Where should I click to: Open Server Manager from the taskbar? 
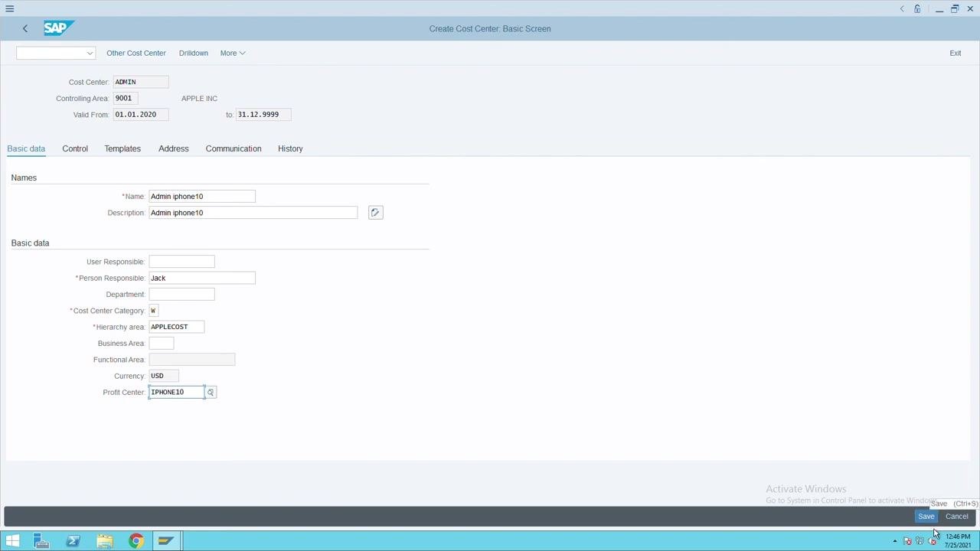[x=41, y=541]
